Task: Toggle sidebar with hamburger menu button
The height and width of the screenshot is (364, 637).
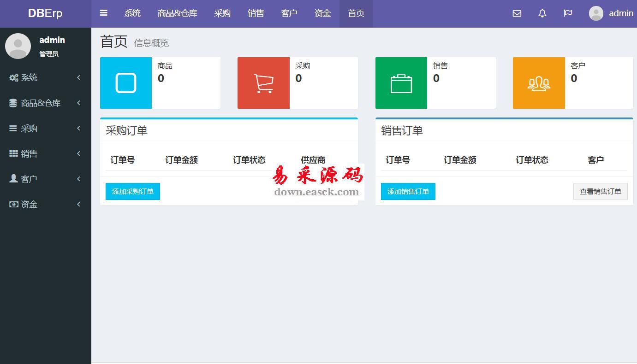Action: click(104, 13)
